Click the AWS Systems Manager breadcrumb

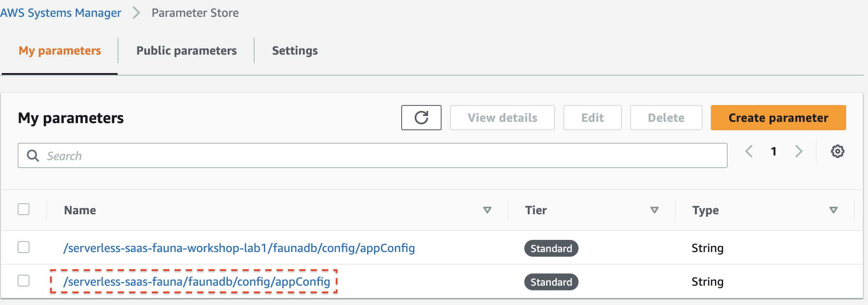click(x=60, y=13)
